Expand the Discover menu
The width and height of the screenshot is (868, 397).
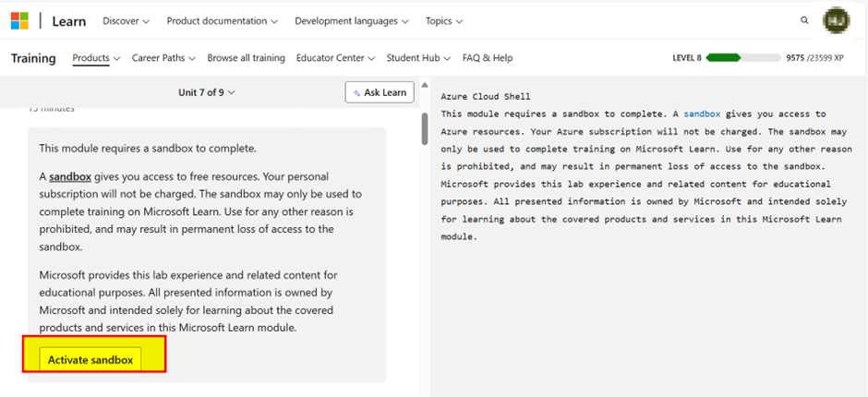(x=127, y=21)
